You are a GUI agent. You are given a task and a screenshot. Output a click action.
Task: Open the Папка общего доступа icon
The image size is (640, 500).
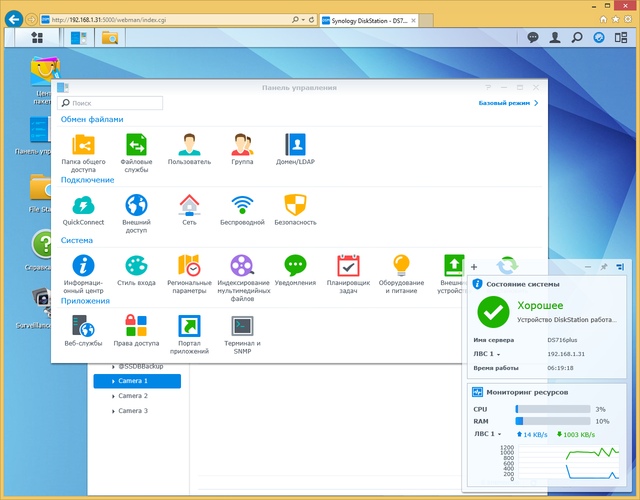coord(83,153)
